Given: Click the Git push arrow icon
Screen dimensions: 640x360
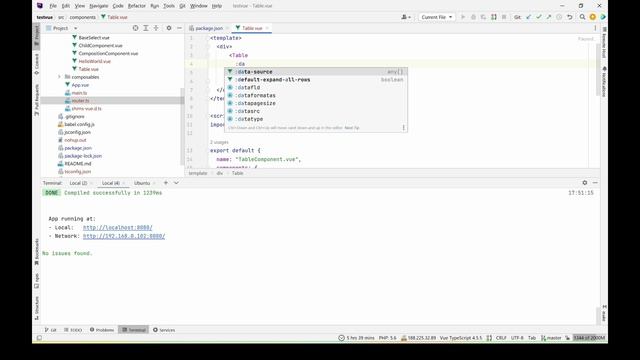Looking at the screenshot, I should point(549,17).
